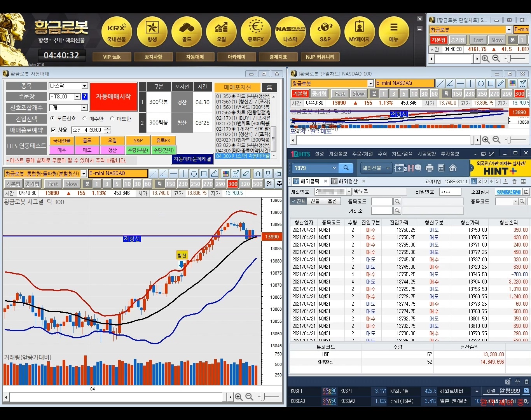Open the 주문/체결 menu in 1QHTS
This screenshot has height=420, width=531.
[363, 154]
